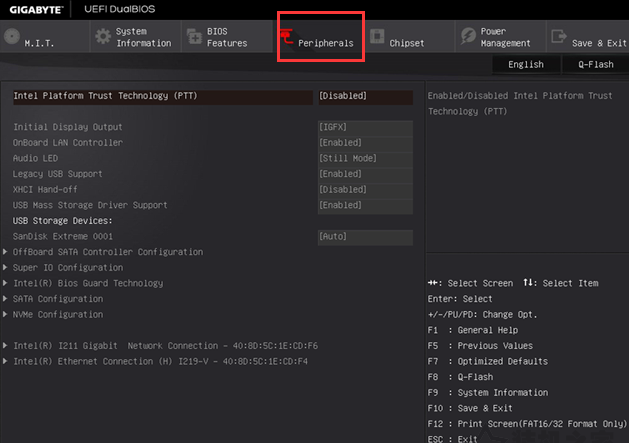
Task: Expand Super IO Configuration submenu
Action: tap(68, 268)
